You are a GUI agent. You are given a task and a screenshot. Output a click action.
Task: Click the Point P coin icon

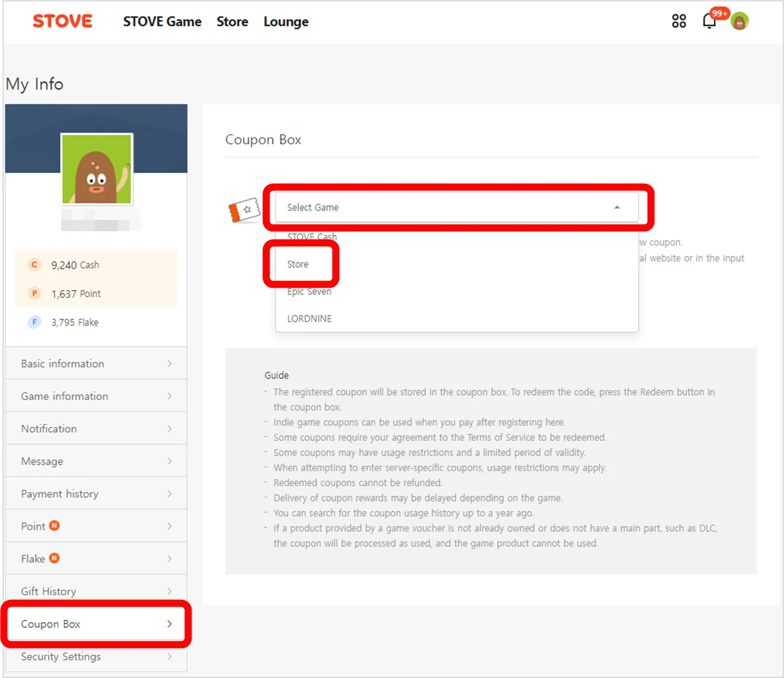point(34,294)
